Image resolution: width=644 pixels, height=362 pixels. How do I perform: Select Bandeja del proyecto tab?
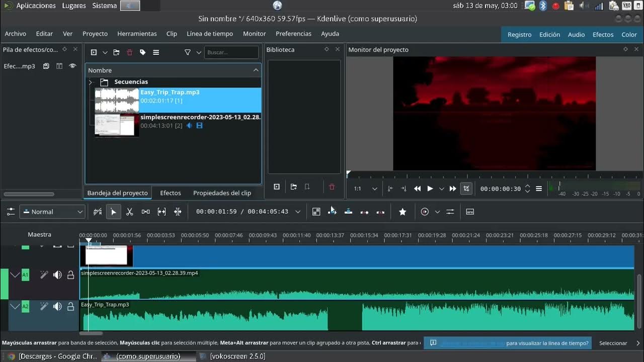point(118,193)
